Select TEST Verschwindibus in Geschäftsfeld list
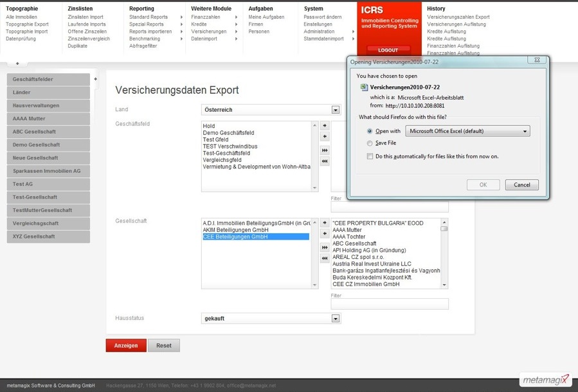Viewport: 578px width, 392px height. pyautogui.click(x=230, y=147)
